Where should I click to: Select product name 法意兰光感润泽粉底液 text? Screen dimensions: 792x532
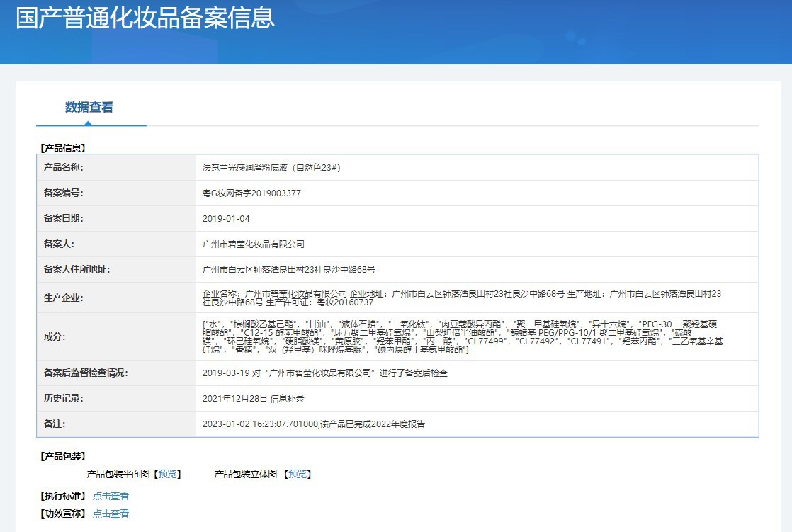click(271, 168)
